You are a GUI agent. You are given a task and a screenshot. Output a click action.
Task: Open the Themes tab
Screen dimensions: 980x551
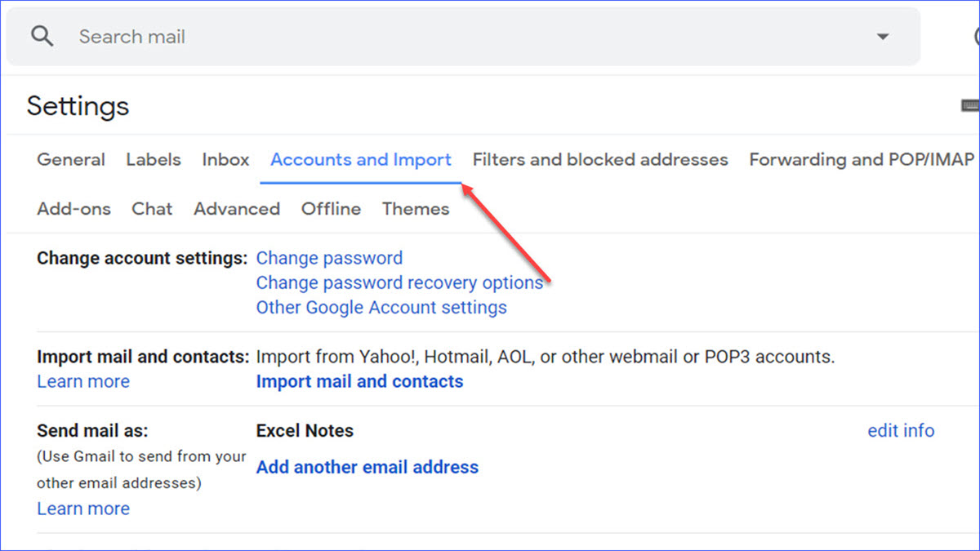tap(415, 209)
